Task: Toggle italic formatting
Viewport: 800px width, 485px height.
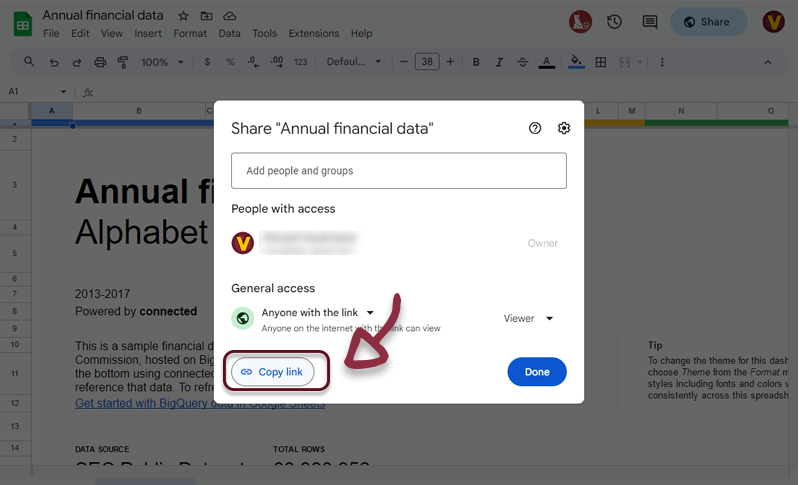Action: click(499, 62)
